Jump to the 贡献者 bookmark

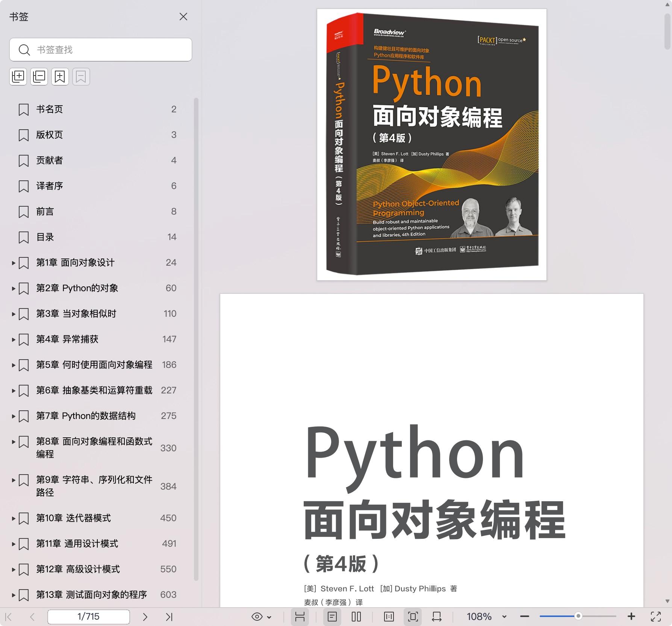point(49,160)
